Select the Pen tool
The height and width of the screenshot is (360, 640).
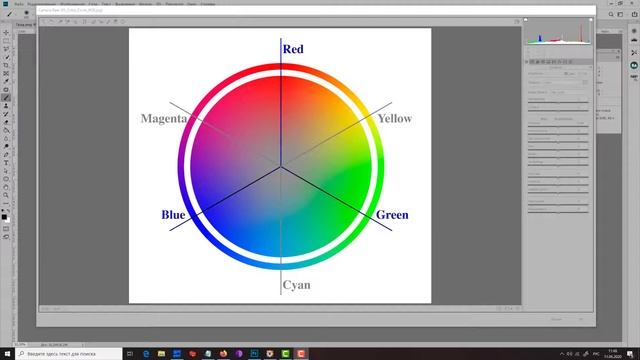6,155
